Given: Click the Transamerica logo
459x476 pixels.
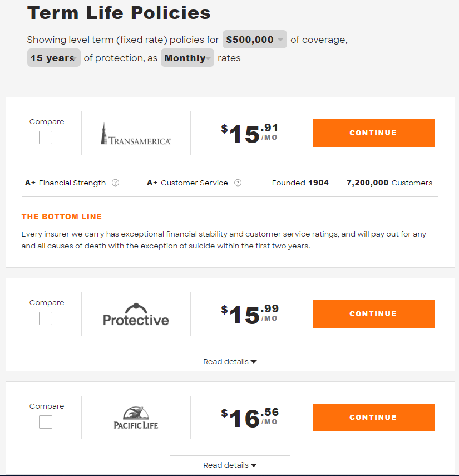Looking at the screenshot, I should [x=136, y=134].
